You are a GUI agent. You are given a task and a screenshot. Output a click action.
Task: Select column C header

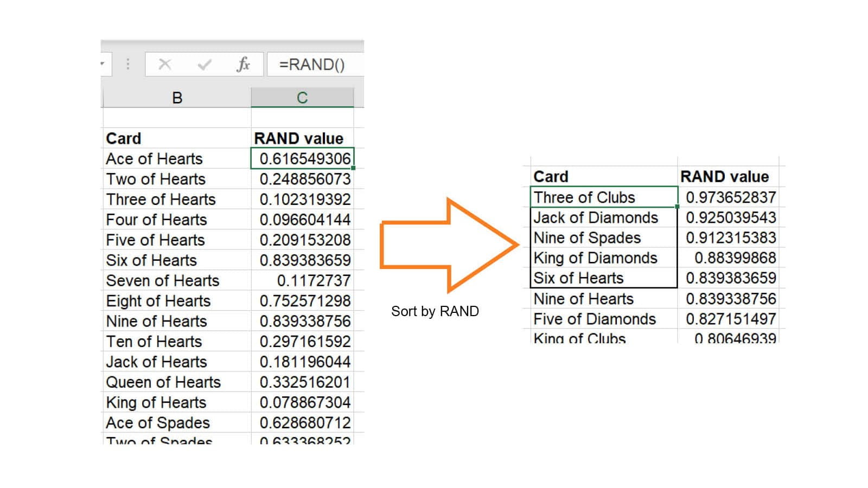click(x=302, y=98)
